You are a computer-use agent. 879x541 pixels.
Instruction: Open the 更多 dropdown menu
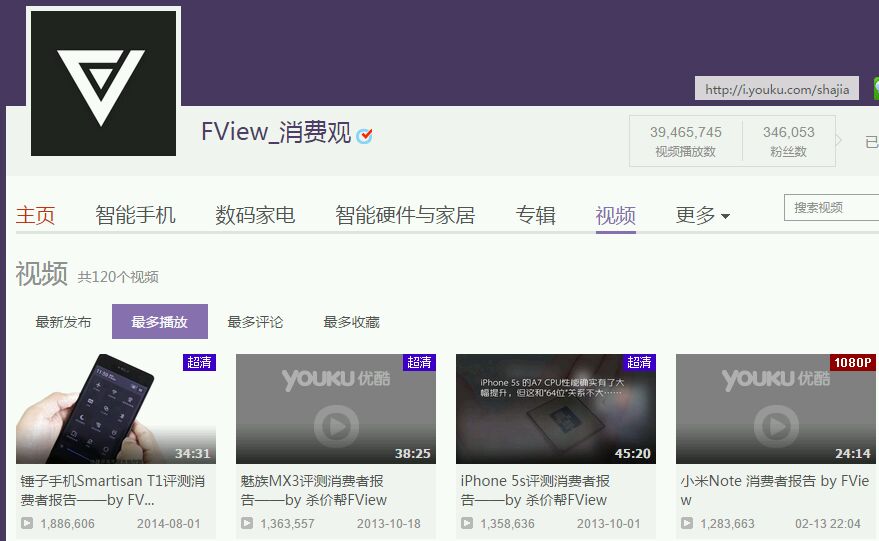tap(702, 215)
